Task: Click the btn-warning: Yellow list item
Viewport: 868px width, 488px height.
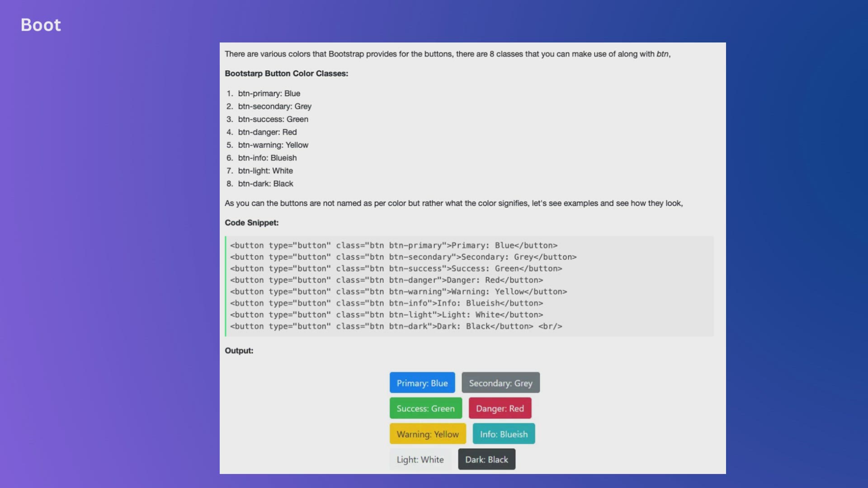Action: click(x=273, y=145)
